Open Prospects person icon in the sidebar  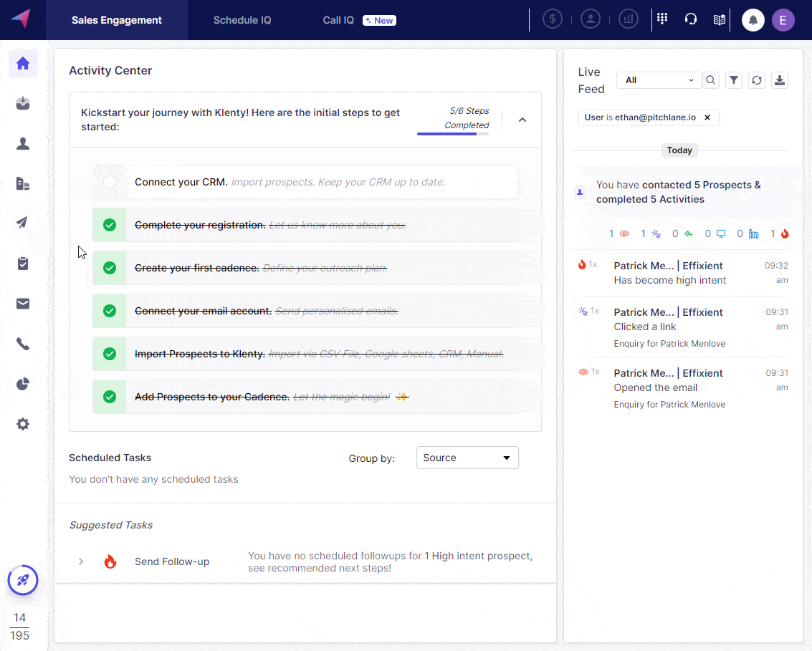pyautogui.click(x=23, y=143)
